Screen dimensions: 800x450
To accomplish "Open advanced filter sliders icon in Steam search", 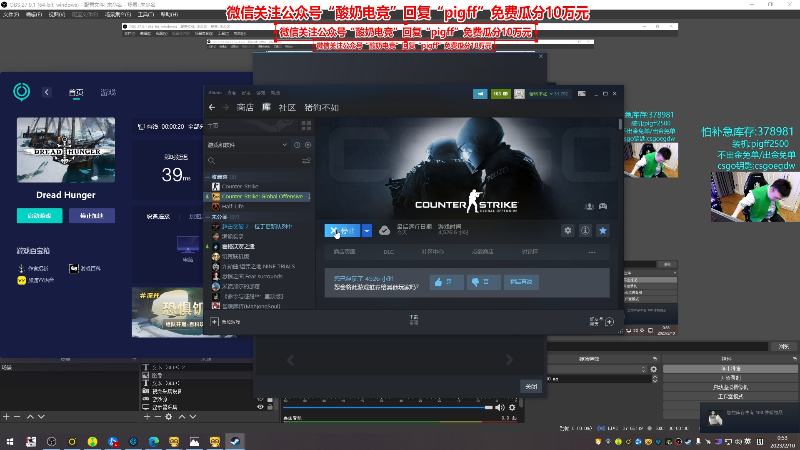I will [306, 161].
